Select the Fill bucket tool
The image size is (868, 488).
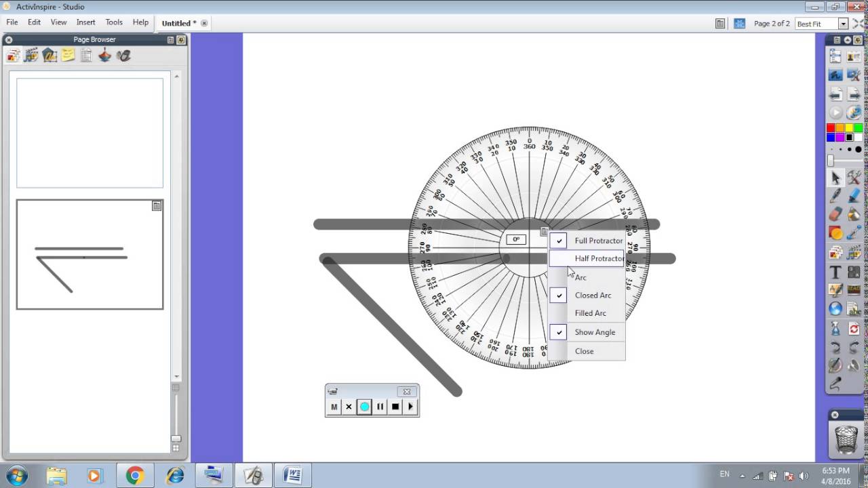click(854, 214)
